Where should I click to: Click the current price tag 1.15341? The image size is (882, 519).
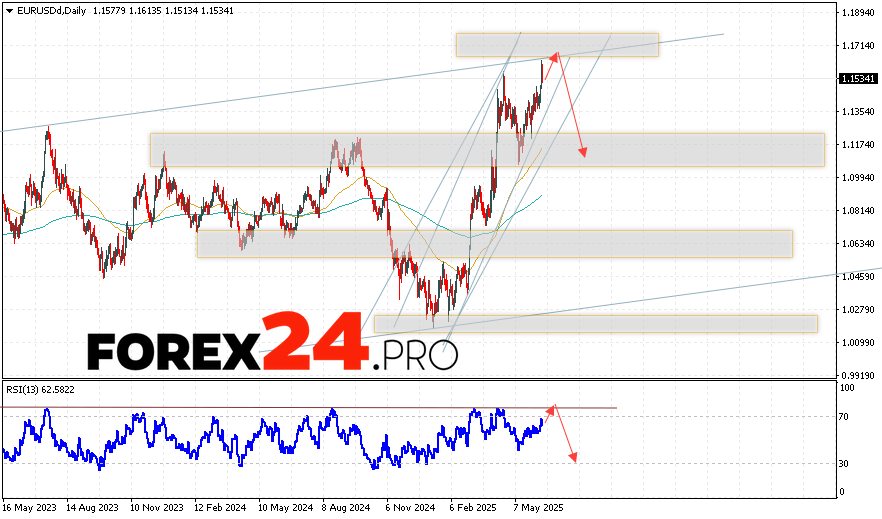(859, 78)
